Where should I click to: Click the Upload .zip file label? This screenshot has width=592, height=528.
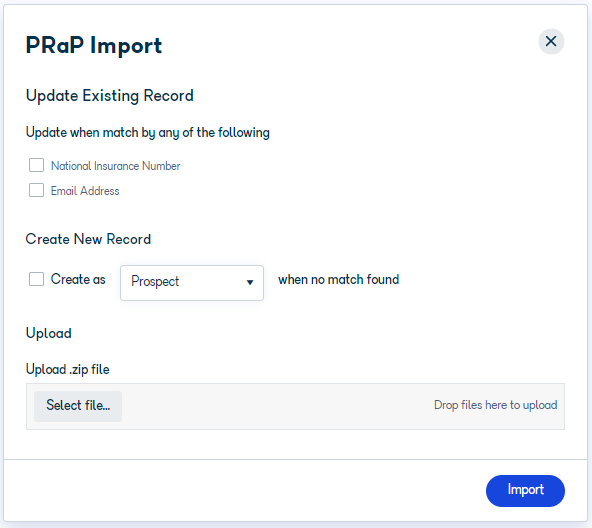click(68, 369)
